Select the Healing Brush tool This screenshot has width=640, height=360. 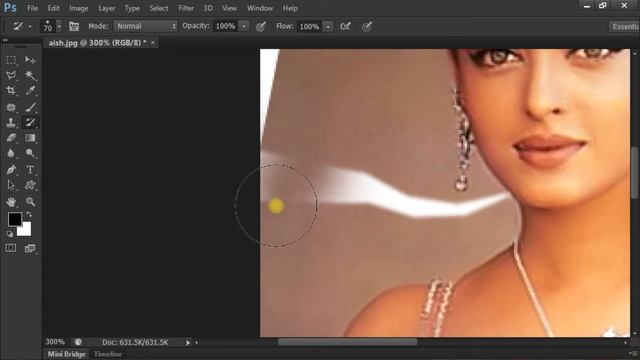11,107
